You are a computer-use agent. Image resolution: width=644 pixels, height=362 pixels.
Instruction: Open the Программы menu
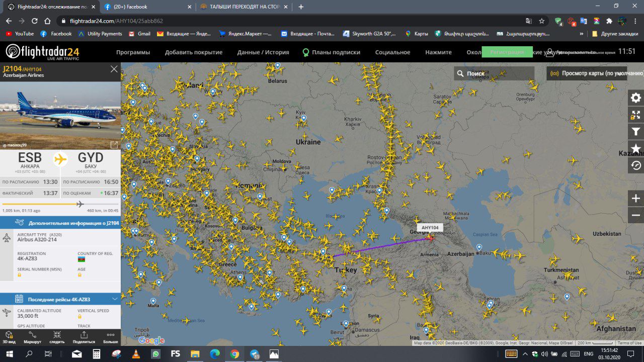coord(133,52)
